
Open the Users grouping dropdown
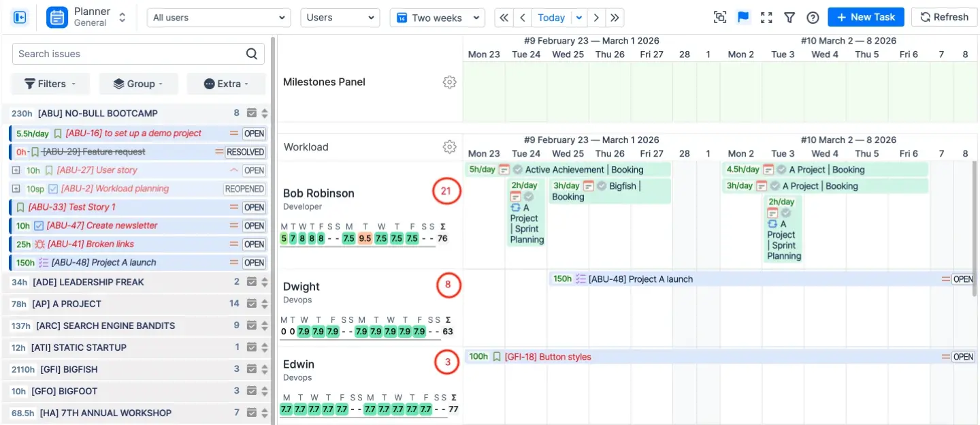coord(340,18)
